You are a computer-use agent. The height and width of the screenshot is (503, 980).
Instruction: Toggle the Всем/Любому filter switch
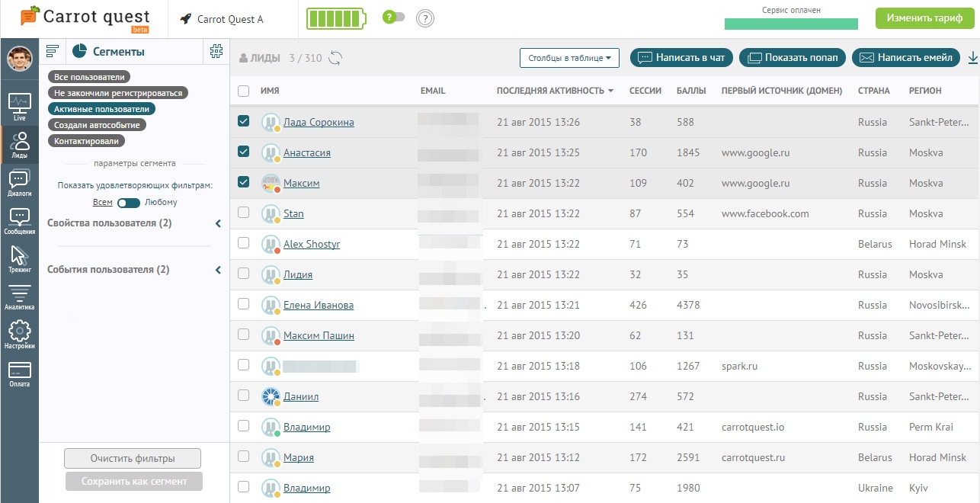128,203
